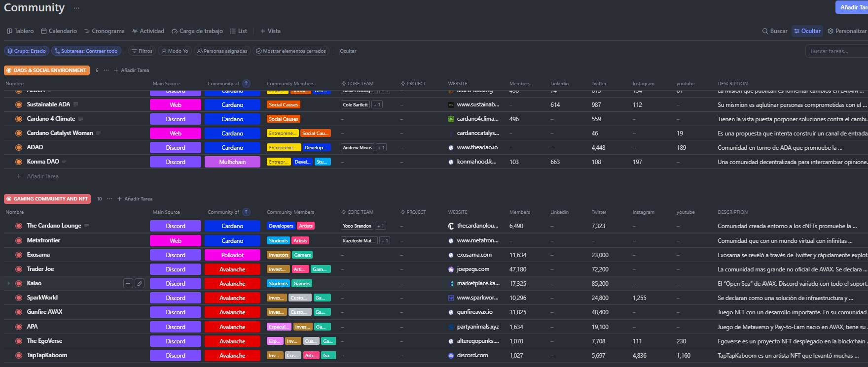Open the Grupo: Estado grouping dropdown
Image resolution: width=868 pixels, height=367 pixels.
click(x=26, y=51)
